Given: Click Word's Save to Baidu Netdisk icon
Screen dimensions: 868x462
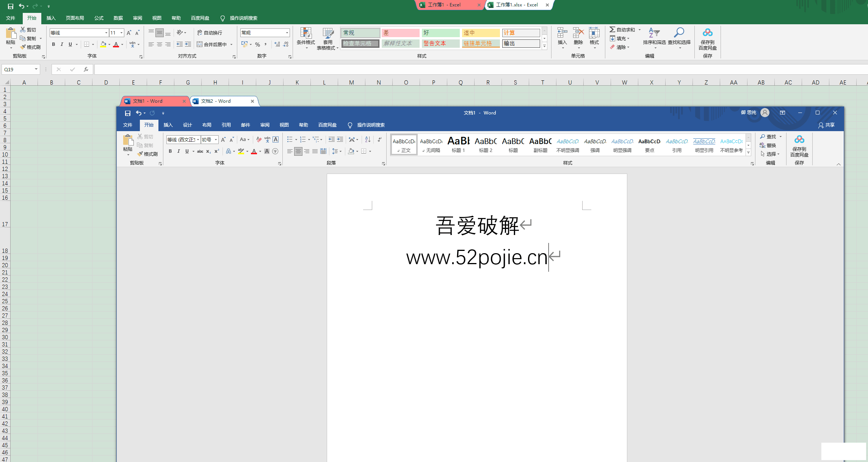Looking at the screenshot, I should coord(799,139).
